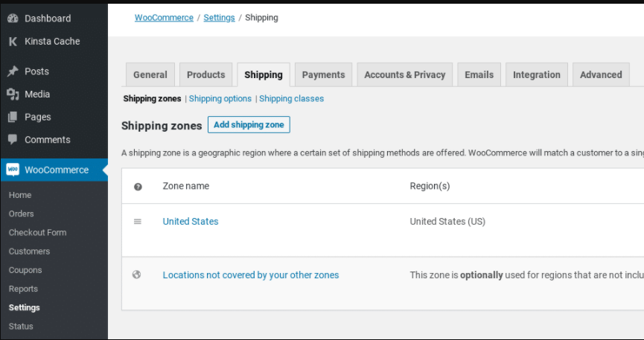Click the help question mark icon

coord(138,187)
